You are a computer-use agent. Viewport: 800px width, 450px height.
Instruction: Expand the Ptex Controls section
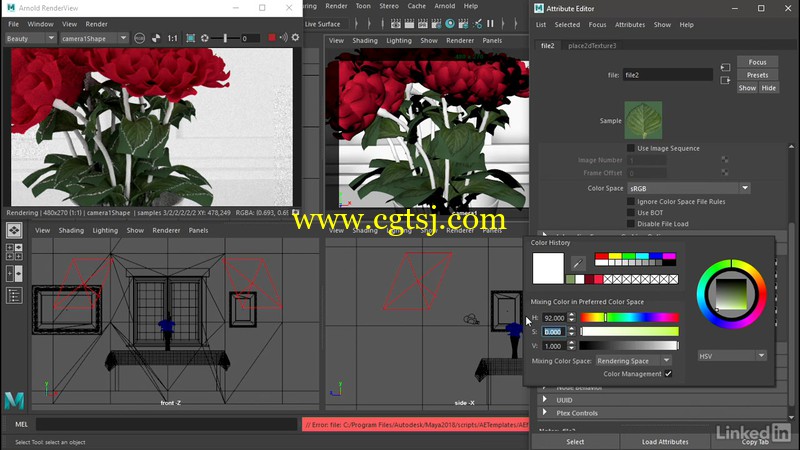[x=544, y=412]
